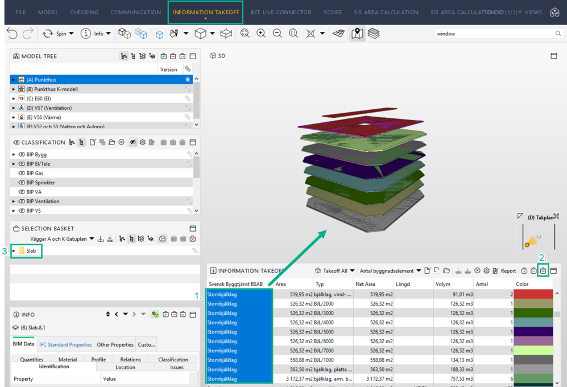This screenshot has width=567, height=387.
Task: Open the MODEL tab
Action: (x=48, y=12)
